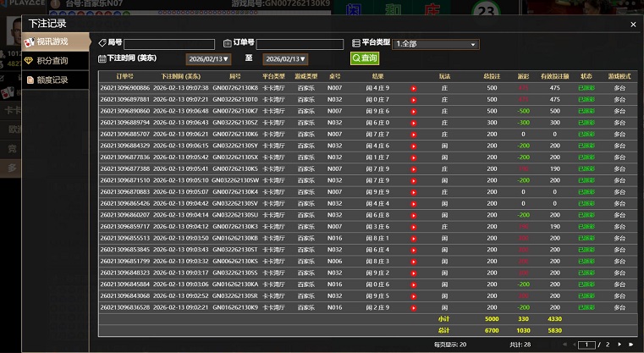
Task: Click replay icon in 闲9庄6 result row
Action: [414, 111]
